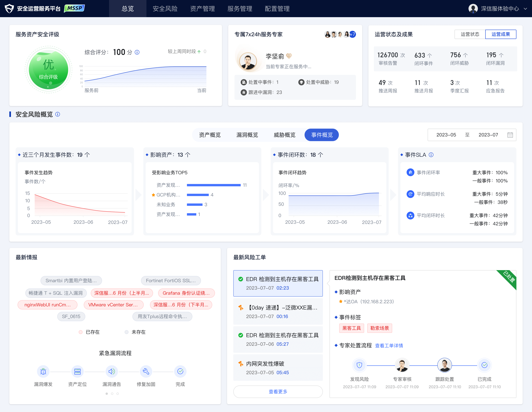
Task: Open the 查看工单详情 link
Action: 389,346
